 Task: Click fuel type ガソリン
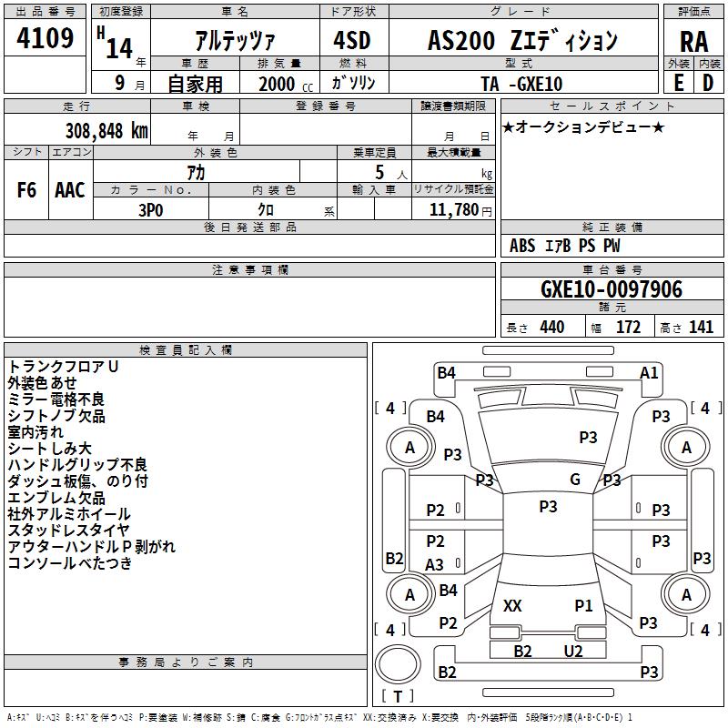point(353,83)
